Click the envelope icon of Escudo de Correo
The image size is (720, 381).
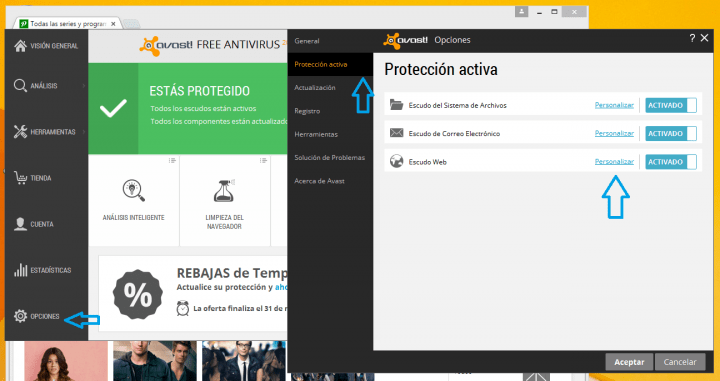click(396, 133)
